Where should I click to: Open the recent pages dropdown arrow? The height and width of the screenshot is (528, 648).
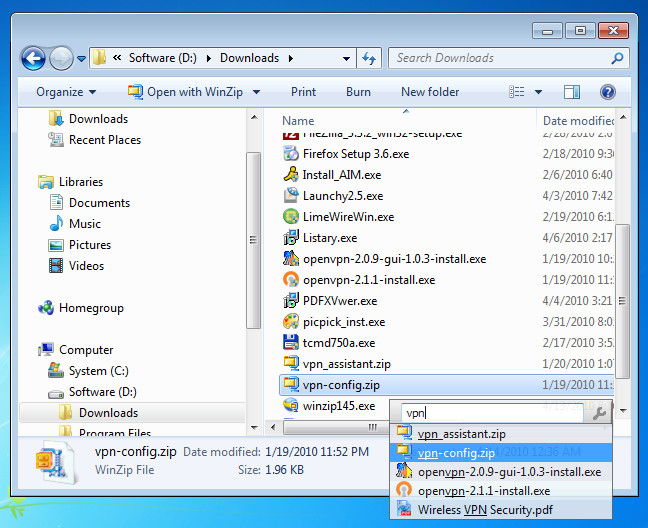pos(81,59)
